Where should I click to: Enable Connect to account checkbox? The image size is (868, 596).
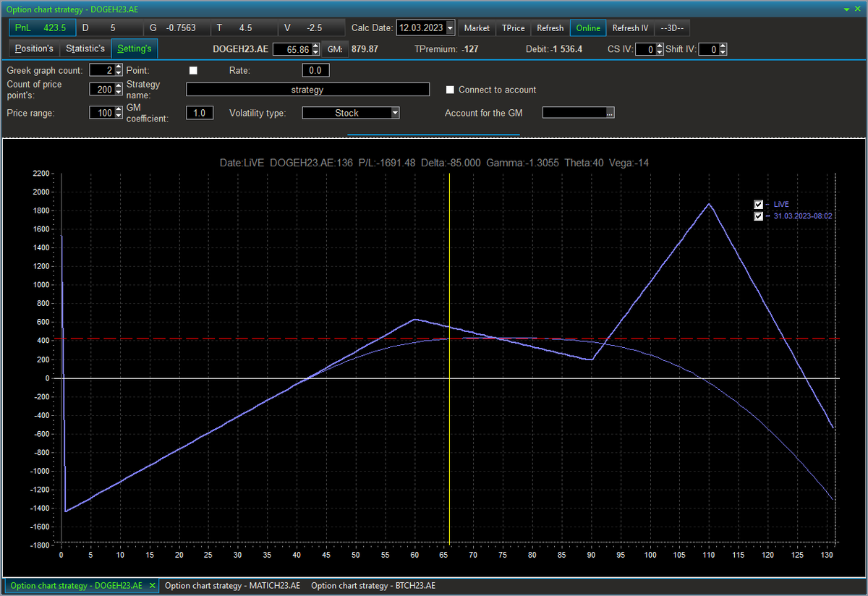[450, 90]
